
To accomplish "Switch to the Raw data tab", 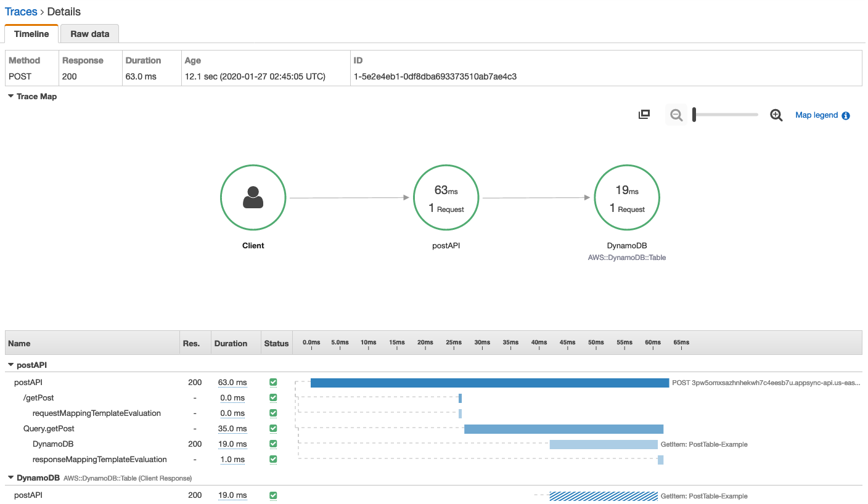I will [89, 34].
